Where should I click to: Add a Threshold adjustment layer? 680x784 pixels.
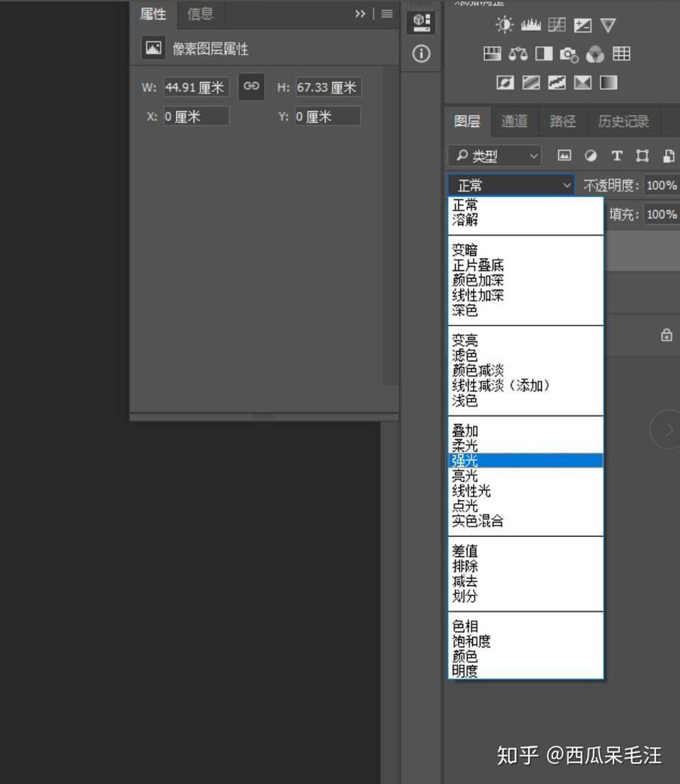click(x=557, y=82)
